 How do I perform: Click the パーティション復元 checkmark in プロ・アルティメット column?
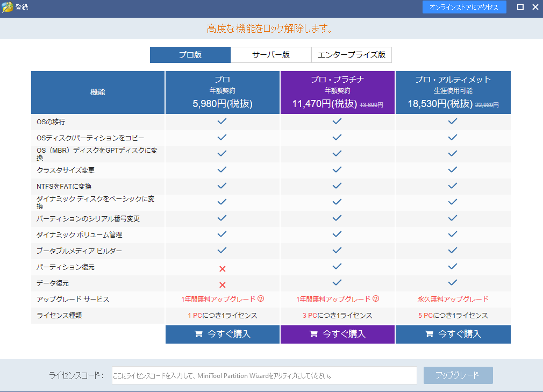coord(453,266)
